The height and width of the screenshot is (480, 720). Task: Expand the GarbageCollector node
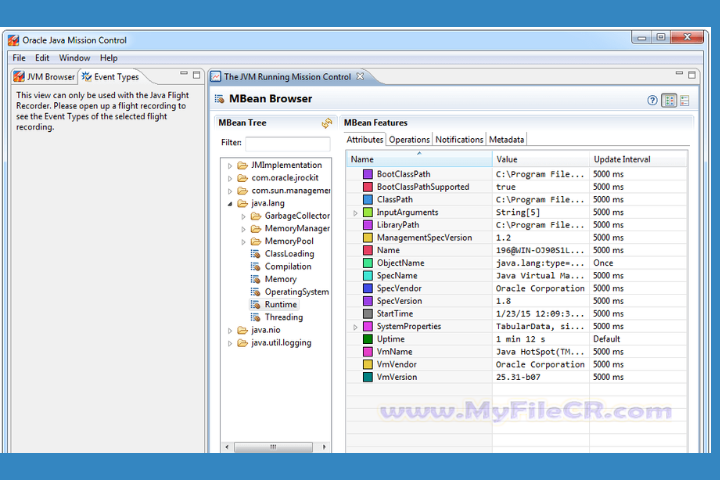point(243,216)
